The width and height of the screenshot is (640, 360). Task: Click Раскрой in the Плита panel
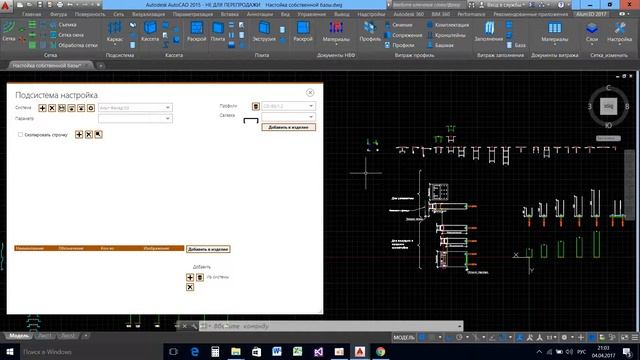[303, 31]
